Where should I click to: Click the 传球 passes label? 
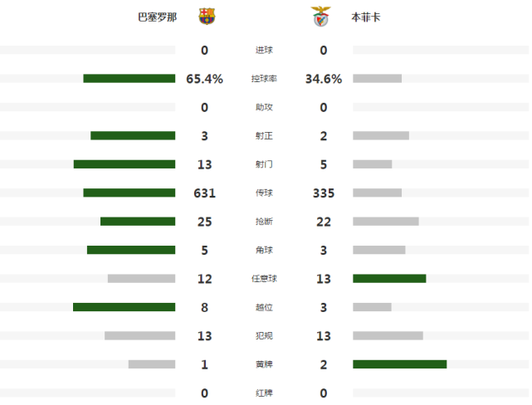coord(264,193)
